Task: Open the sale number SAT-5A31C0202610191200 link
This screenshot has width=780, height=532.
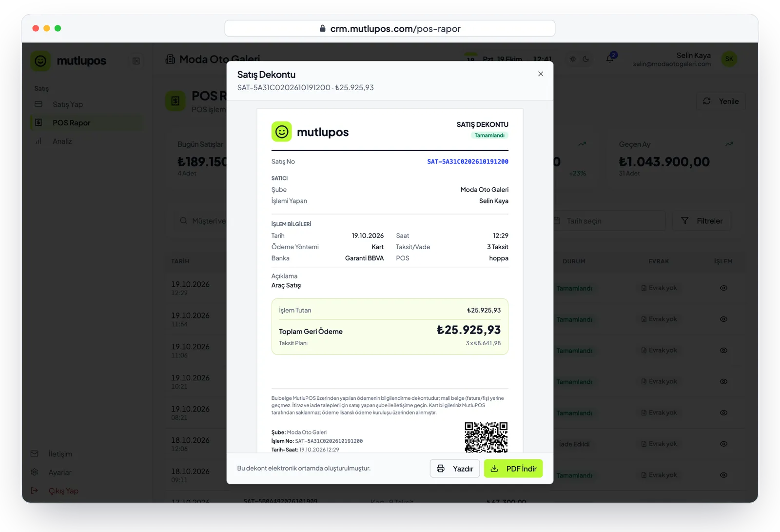Action: point(468,161)
